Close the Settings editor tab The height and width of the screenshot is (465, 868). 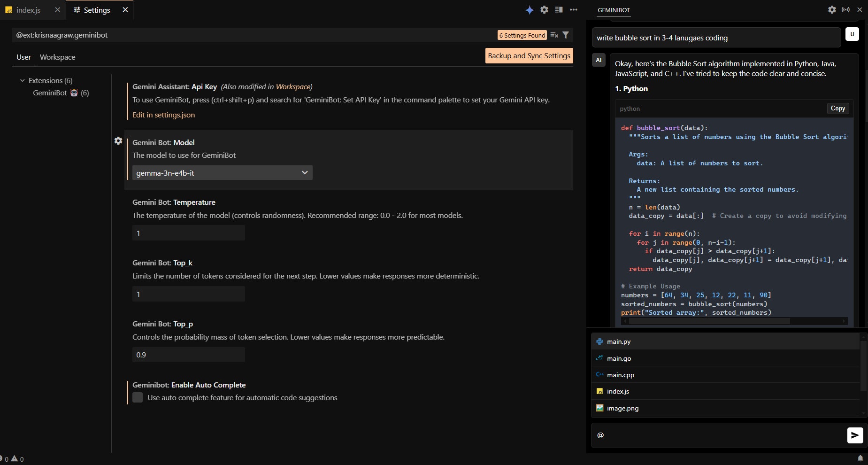125,10
